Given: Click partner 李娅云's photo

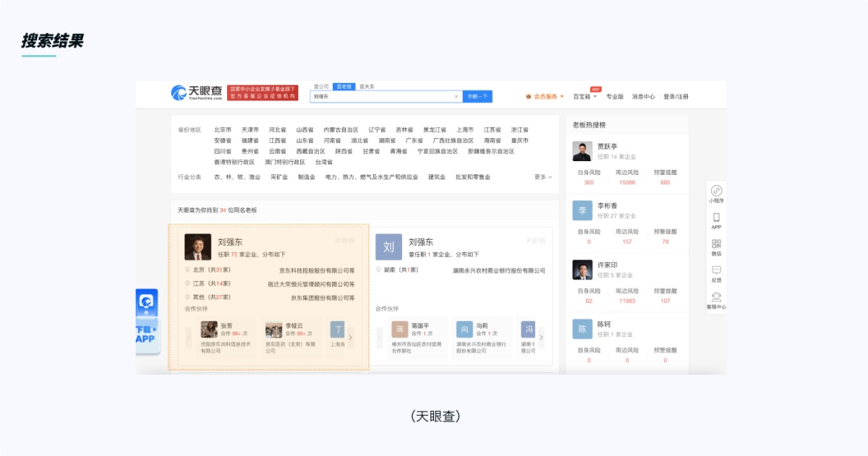Looking at the screenshot, I should 273,330.
